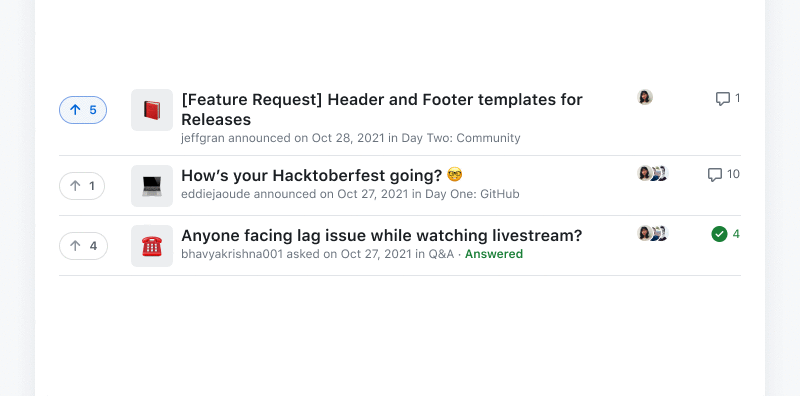Click participant avatars on Hacktoberfest row

tap(653, 174)
